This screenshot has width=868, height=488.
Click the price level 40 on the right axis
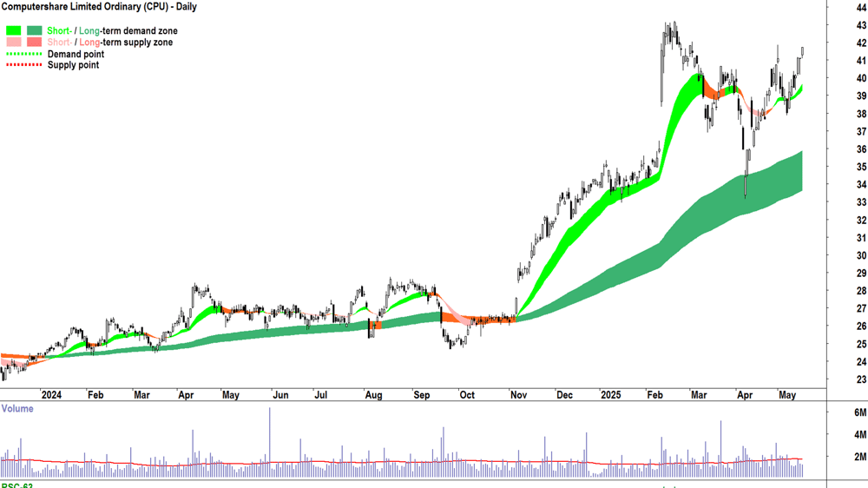click(861, 78)
